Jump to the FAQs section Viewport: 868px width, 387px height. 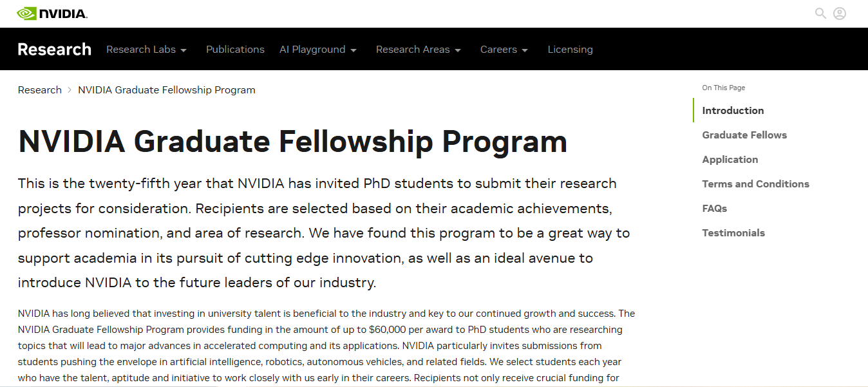[x=714, y=209]
